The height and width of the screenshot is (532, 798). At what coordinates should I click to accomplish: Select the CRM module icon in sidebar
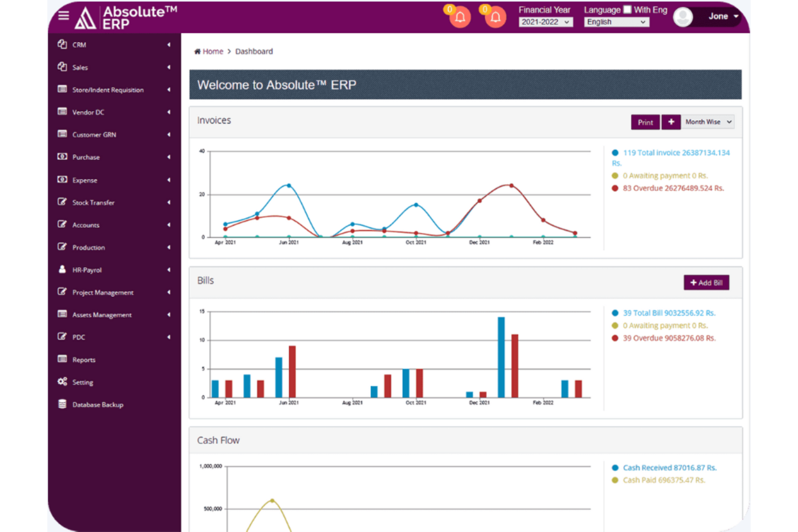(x=63, y=45)
